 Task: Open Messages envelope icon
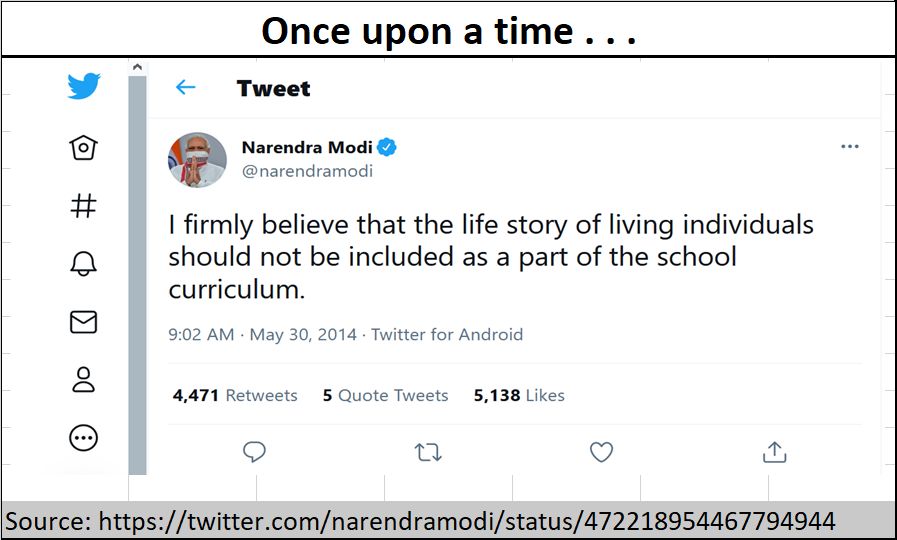(x=84, y=322)
